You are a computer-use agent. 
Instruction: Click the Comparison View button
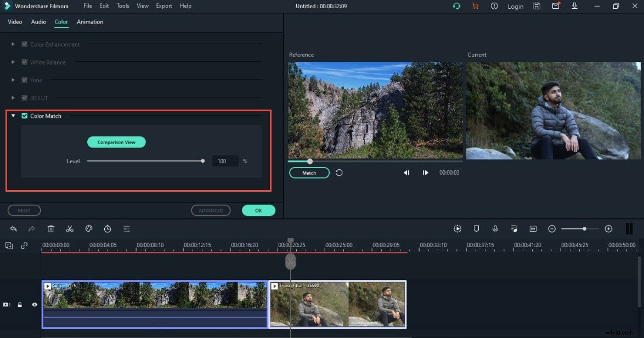coord(116,142)
